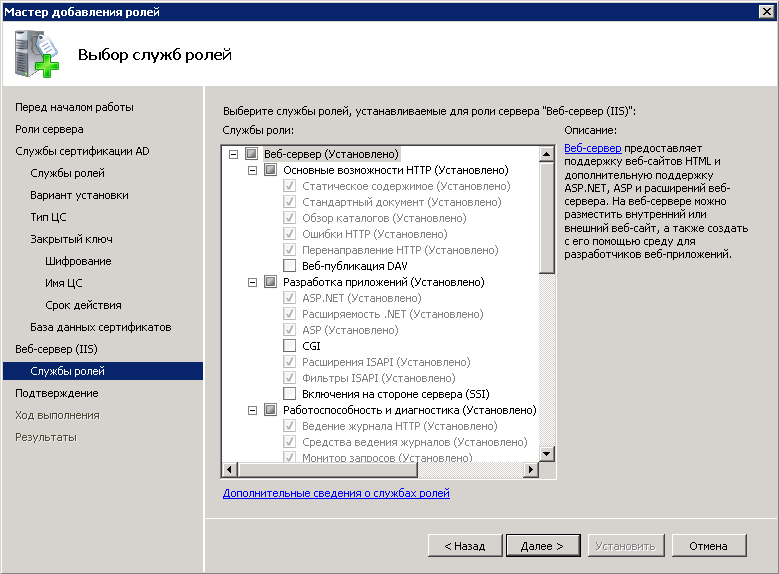
Task: Select Службы сертификации AD in sidebar
Action: 82,151
